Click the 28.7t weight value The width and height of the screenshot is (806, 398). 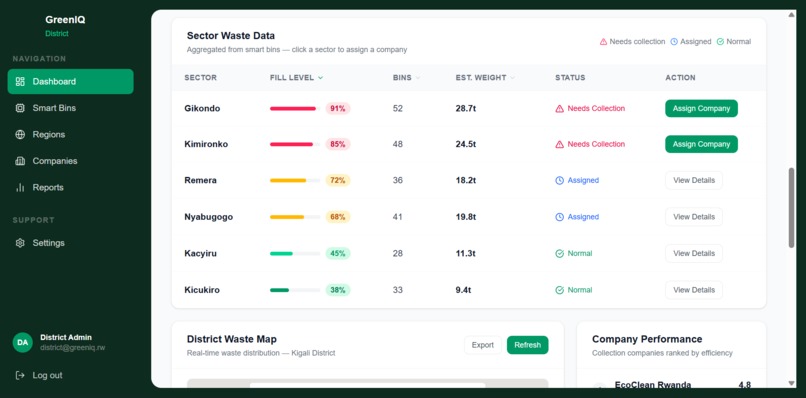click(466, 108)
